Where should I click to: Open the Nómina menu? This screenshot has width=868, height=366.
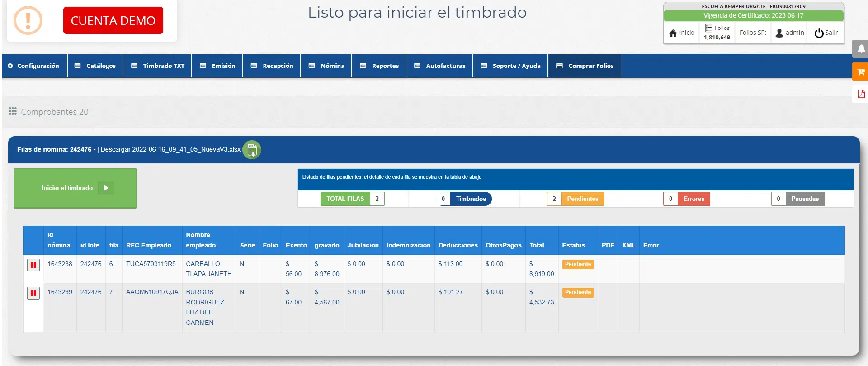pos(327,66)
